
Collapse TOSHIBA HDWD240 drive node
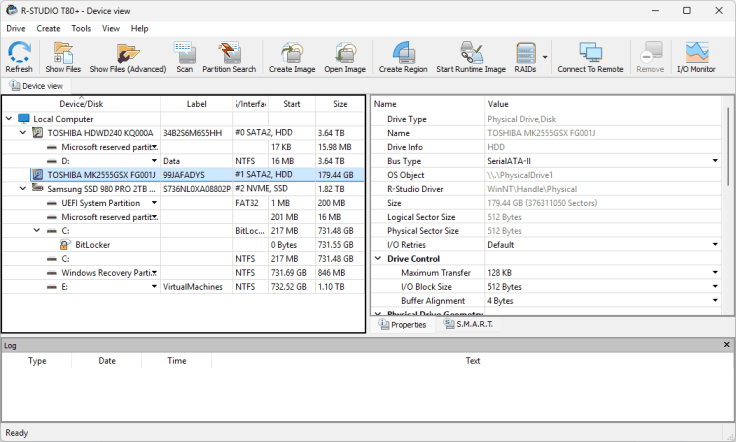23,133
